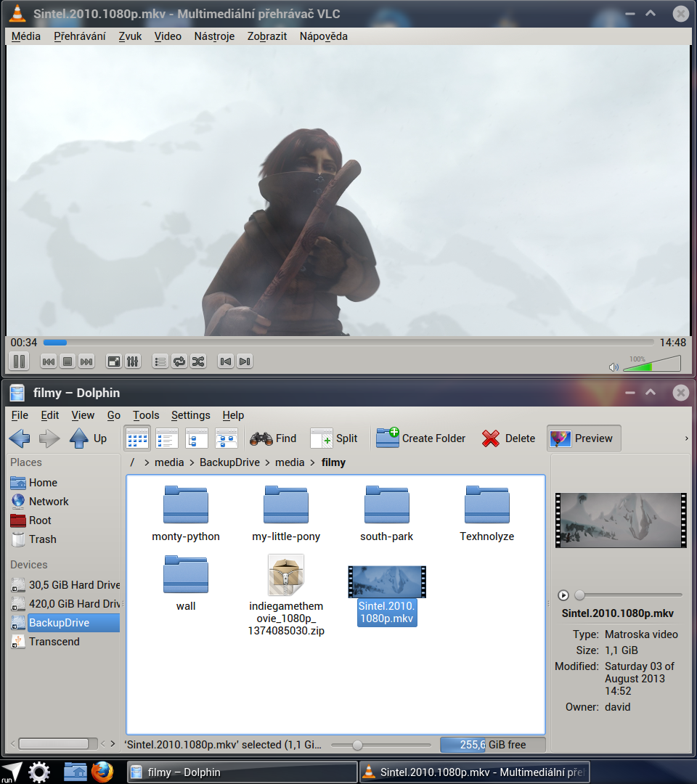Open the Přehrávání menu
Viewport: 697px width, 784px height.
[80, 36]
